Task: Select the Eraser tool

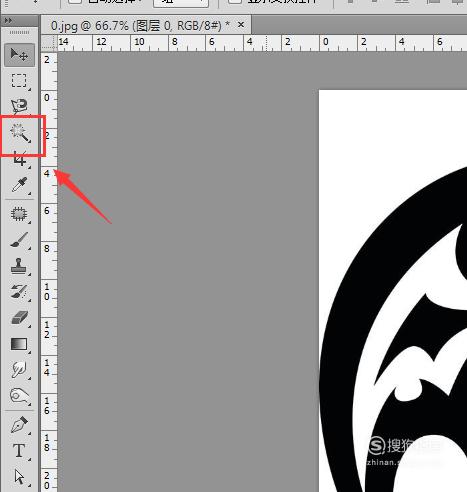Action: point(19,318)
